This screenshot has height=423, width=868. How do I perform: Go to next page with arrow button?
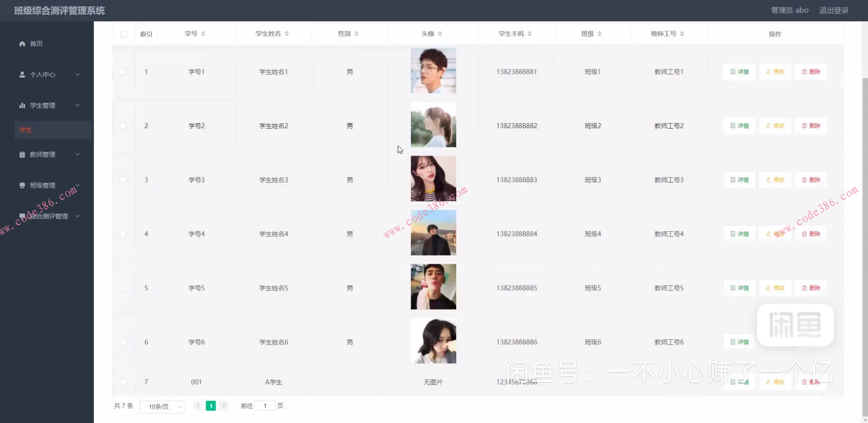click(x=223, y=406)
